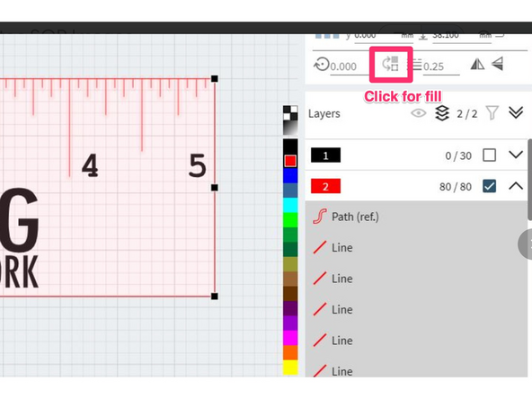
Task: Pick the cyan palette swatch
Action: (x=290, y=205)
